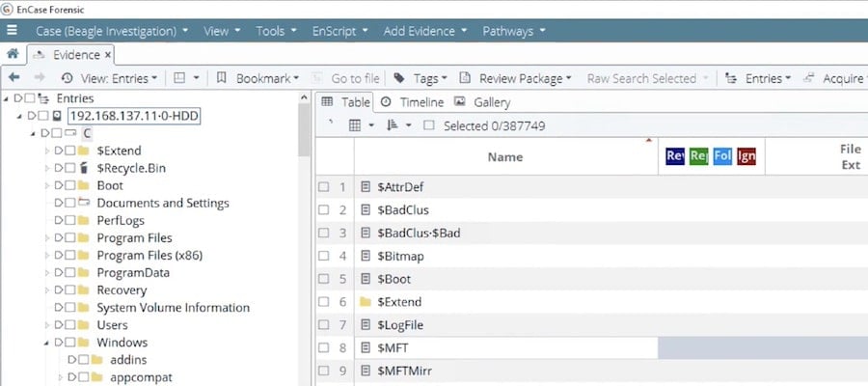
Task: Expand the $Extend tree node
Action: [47, 151]
